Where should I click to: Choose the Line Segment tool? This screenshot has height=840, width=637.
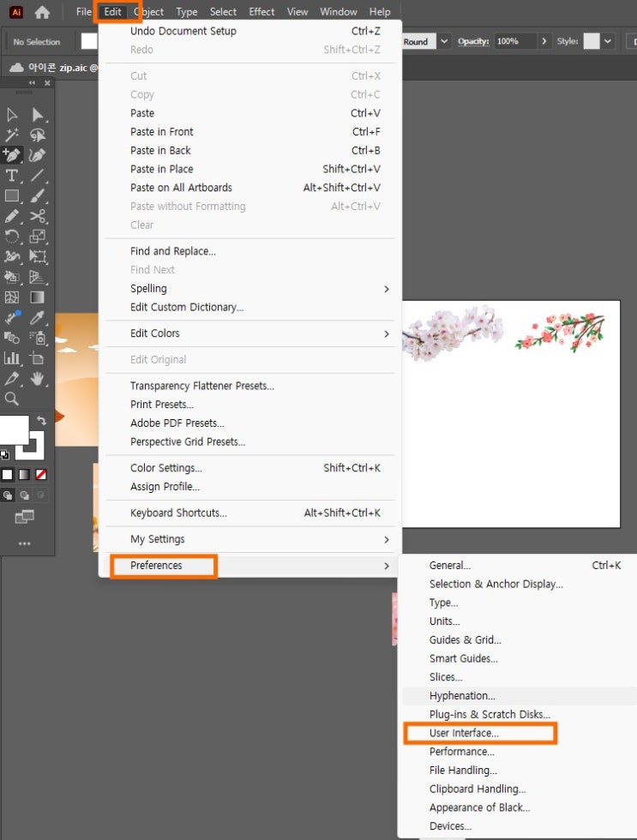coord(38,176)
